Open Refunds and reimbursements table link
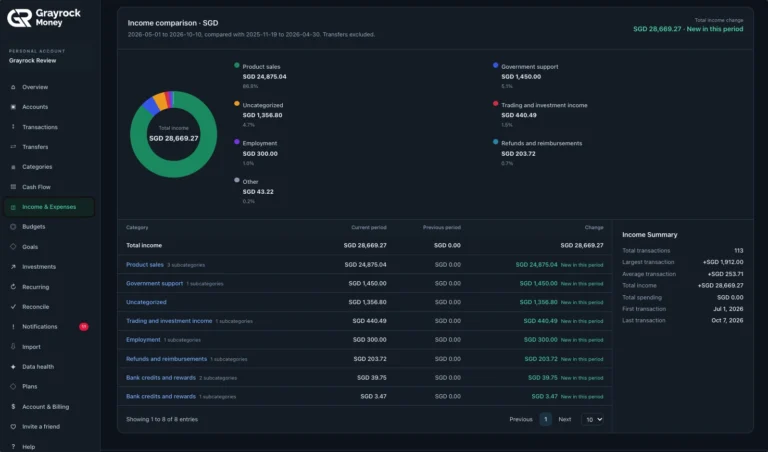Screen dimensions: 768x452 (167, 358)
